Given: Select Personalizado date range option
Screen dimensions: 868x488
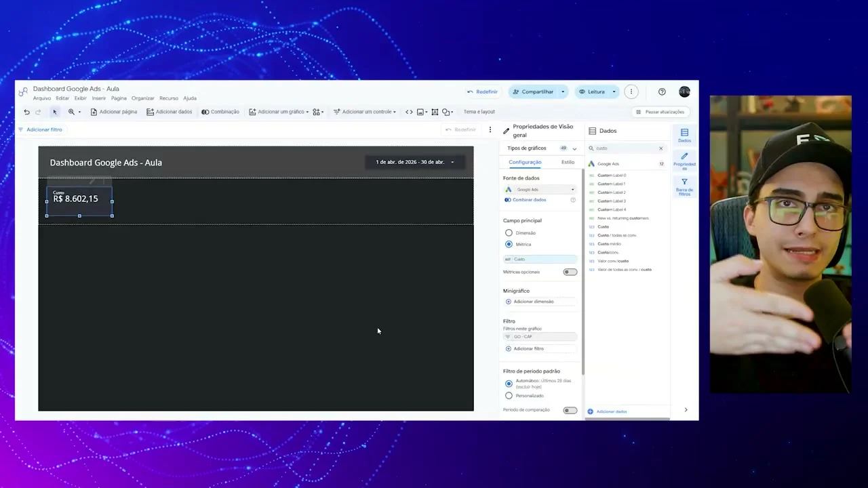Looking at the screenshot, I should coord(509,395).
